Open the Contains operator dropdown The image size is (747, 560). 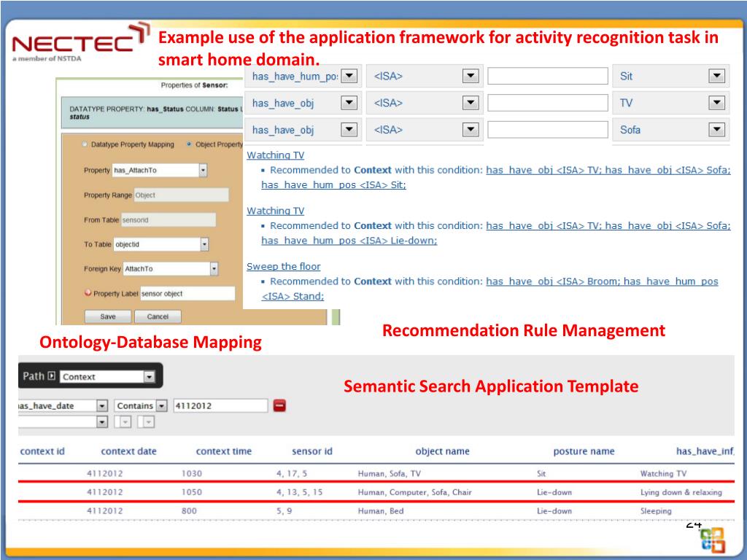[x=162, y=405]
